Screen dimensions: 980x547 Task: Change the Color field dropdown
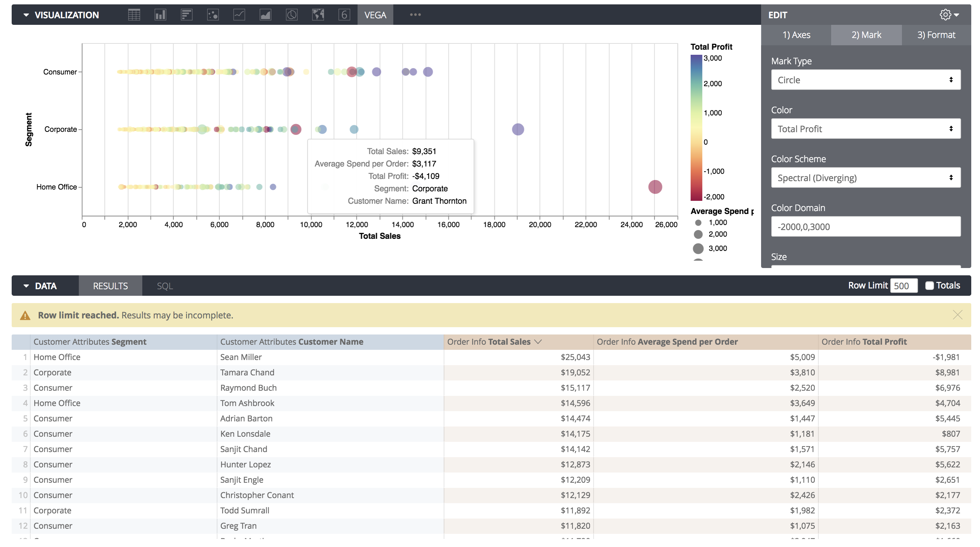coord(865,129)
